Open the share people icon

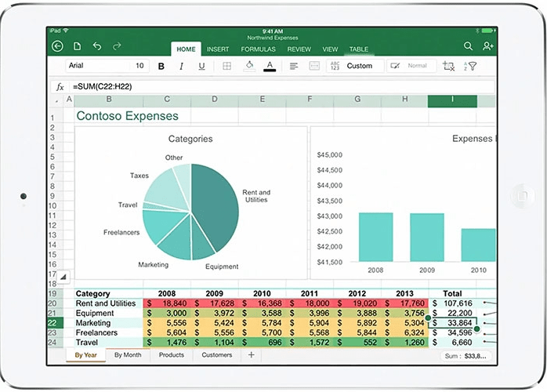tap(489, 47)
